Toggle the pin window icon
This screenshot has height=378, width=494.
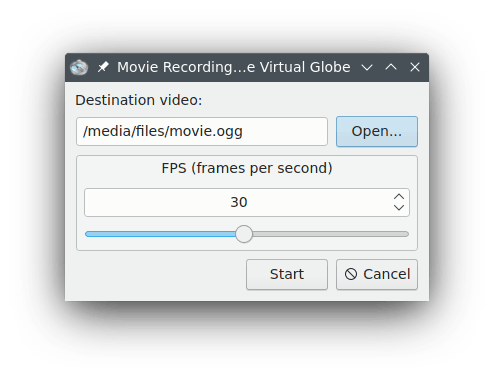[103, 67]
